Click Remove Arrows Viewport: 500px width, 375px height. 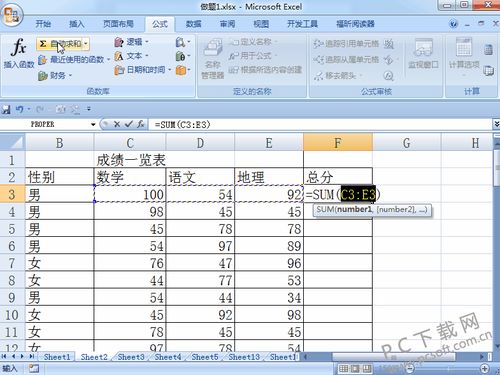pyautogui.click(x=337, y=76)
